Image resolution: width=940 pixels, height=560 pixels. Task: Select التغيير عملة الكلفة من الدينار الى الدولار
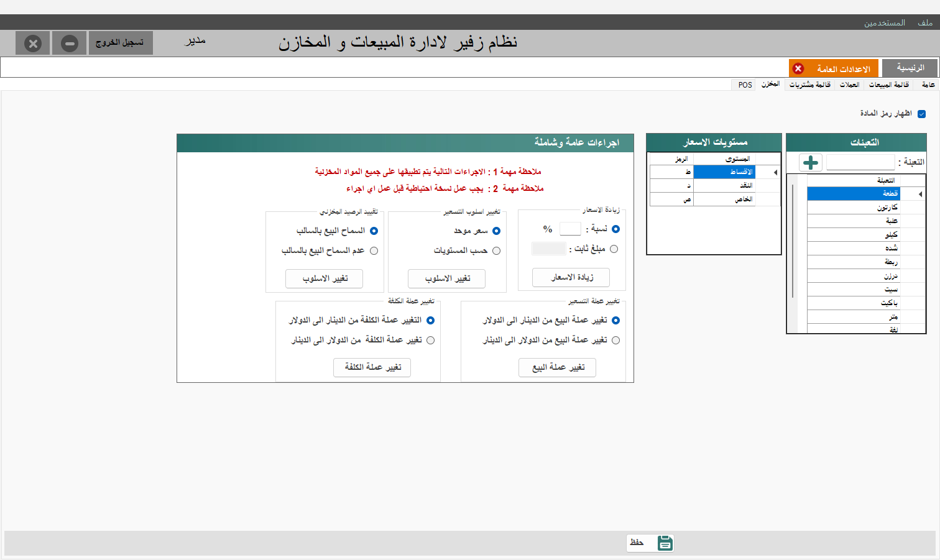(430, 320)
